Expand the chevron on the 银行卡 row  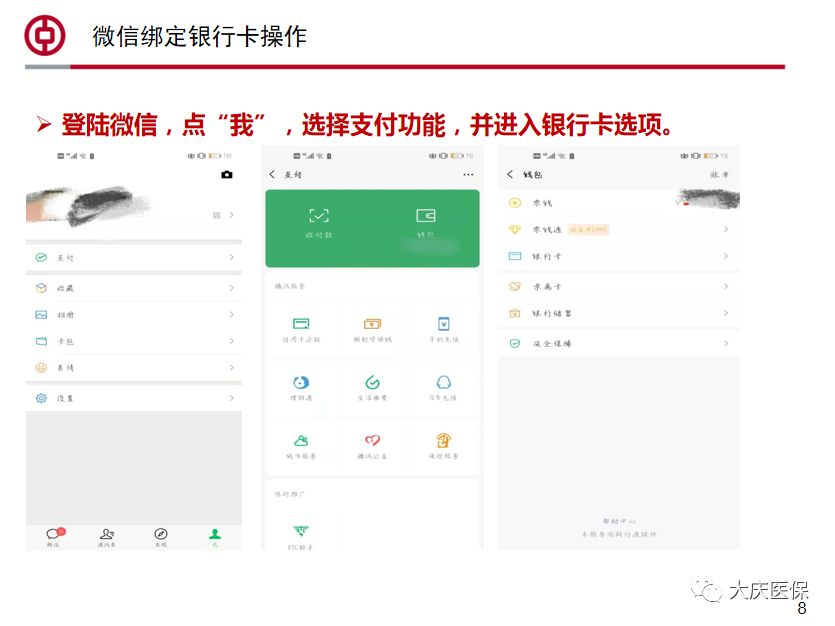726,256
